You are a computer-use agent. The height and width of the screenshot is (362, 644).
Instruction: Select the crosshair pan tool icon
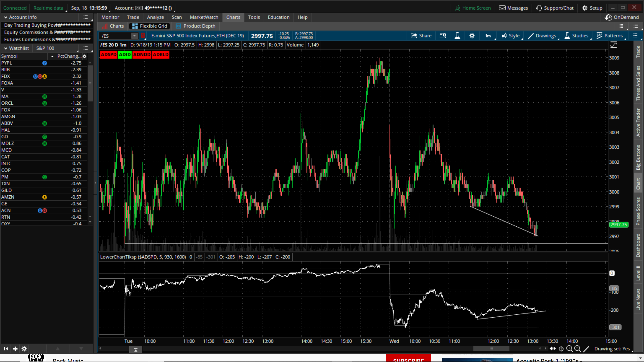pos(561,349)
